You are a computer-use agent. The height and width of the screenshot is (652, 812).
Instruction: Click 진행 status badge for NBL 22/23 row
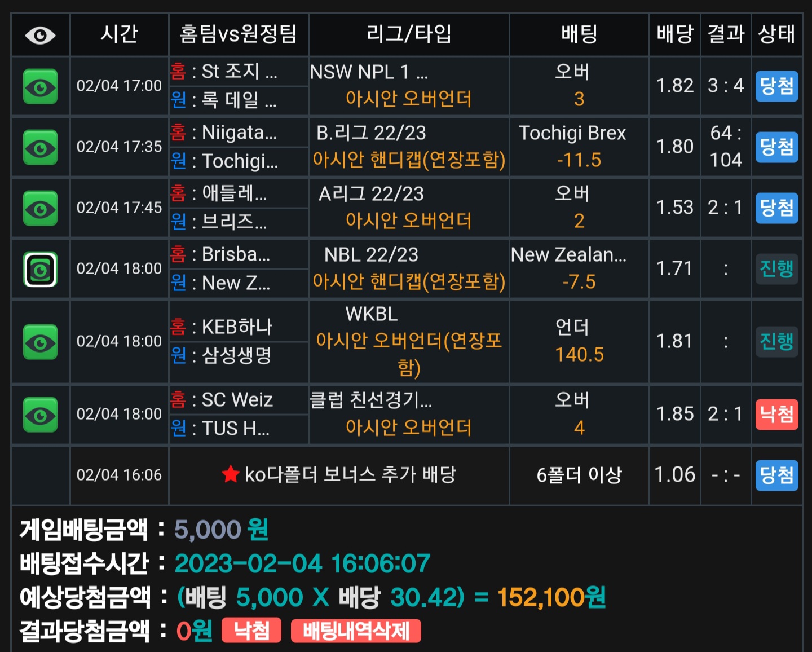(776, 269)
